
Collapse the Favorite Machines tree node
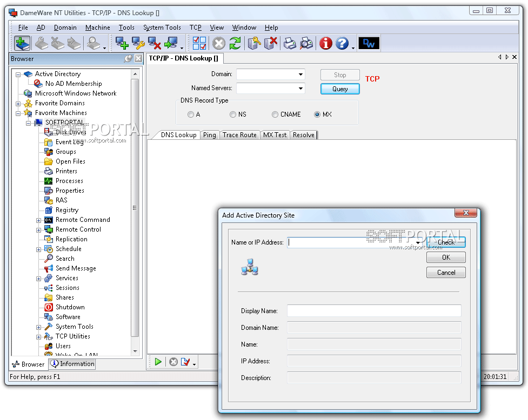[18, 114]
